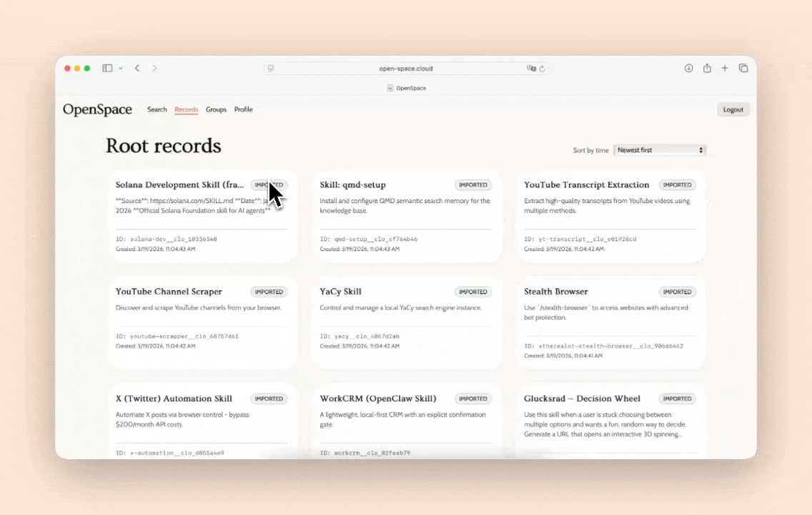Expand the sidebar options chevron
Viewport: 812px width, 515px height.
pyautogui.click(x=120, y=69)
